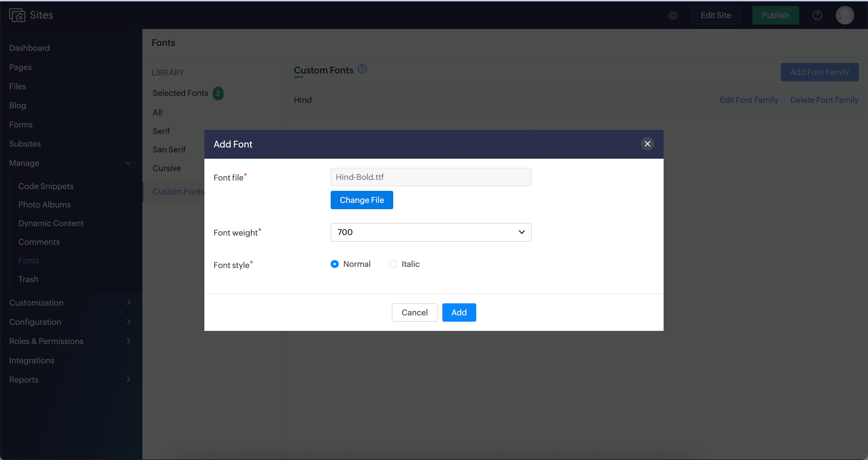Close the Add Font dialog
The width and height of the screenshot is (868, 460).
point(647,144)
